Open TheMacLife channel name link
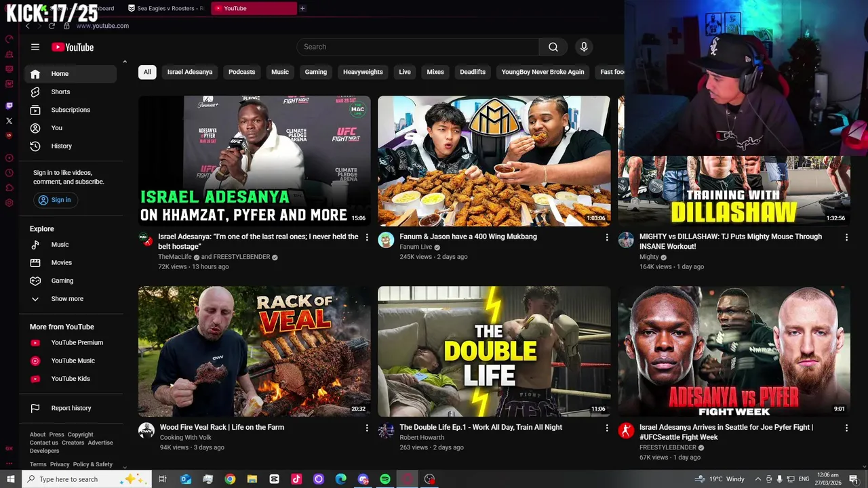 point(176,257)
